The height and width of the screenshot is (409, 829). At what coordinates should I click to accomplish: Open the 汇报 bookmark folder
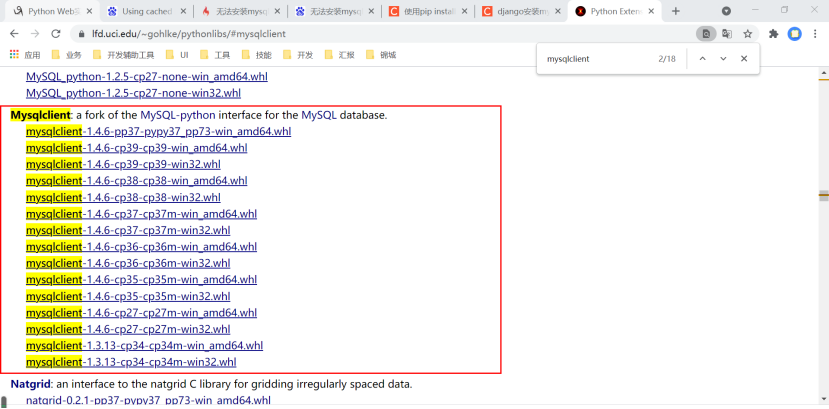(339, 54)
